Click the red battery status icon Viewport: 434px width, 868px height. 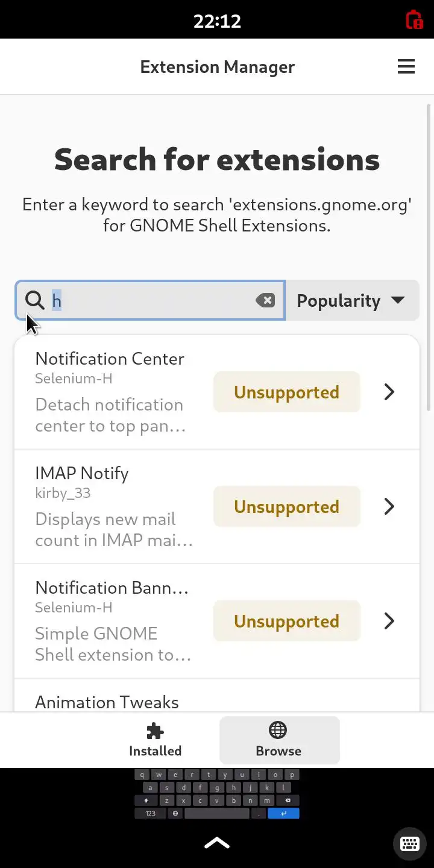tap(414, 20)
